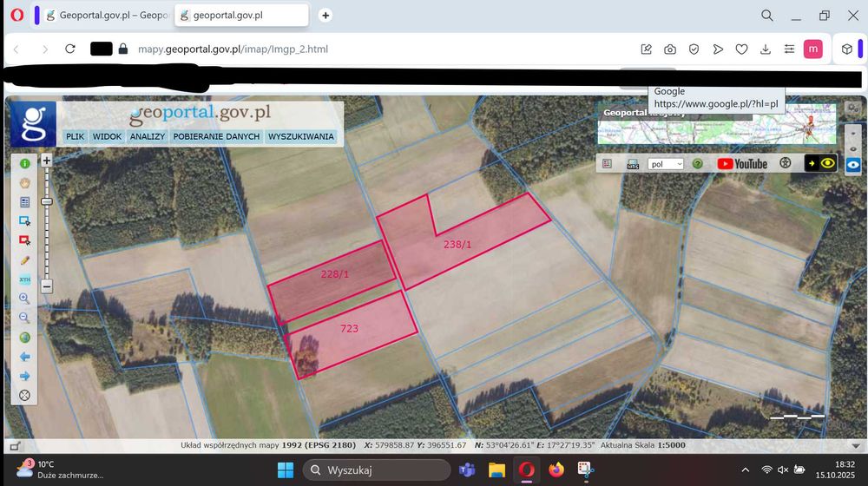Click the status bar panel icon
This screenshot has height=486, width=868.
click(15, 445)
